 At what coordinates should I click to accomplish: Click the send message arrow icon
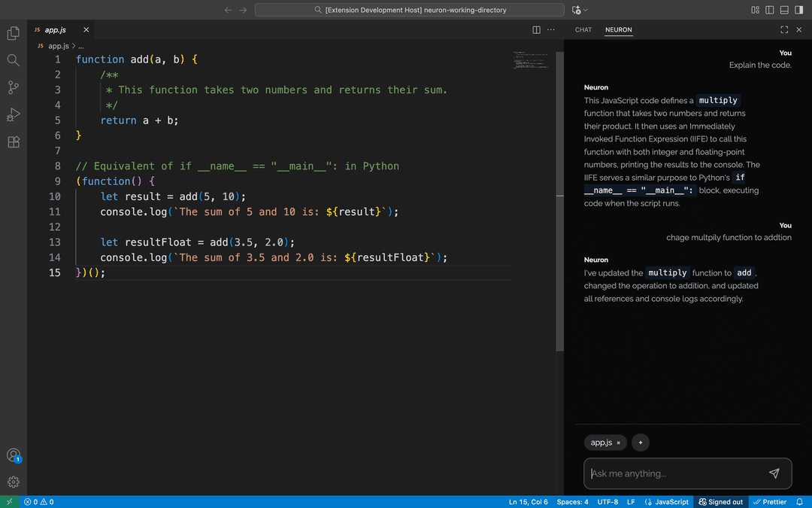coord(774,473)
